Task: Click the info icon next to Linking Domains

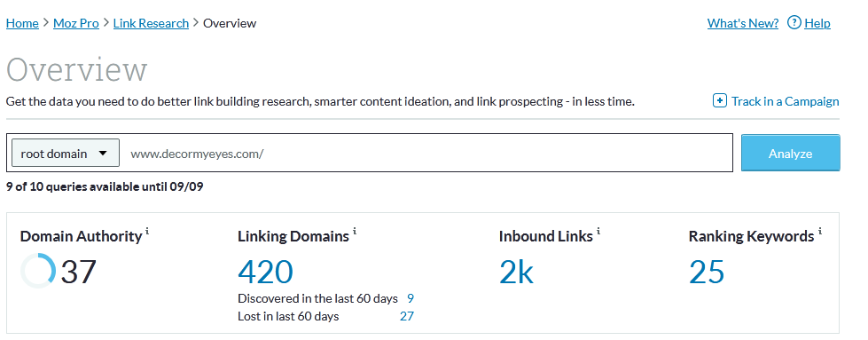Action: [x=355, y=232]
